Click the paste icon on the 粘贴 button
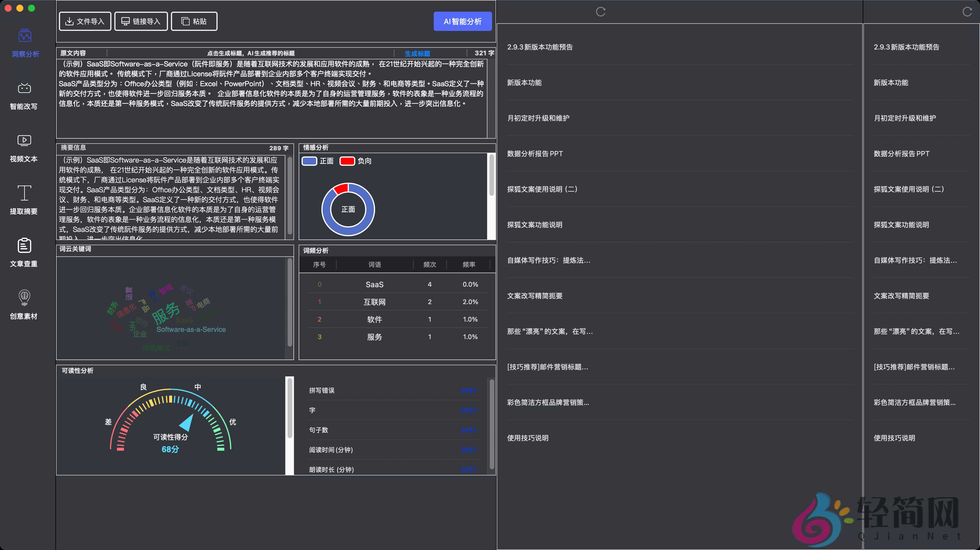This screenshot has height=550, width=980. pos(185,21)
